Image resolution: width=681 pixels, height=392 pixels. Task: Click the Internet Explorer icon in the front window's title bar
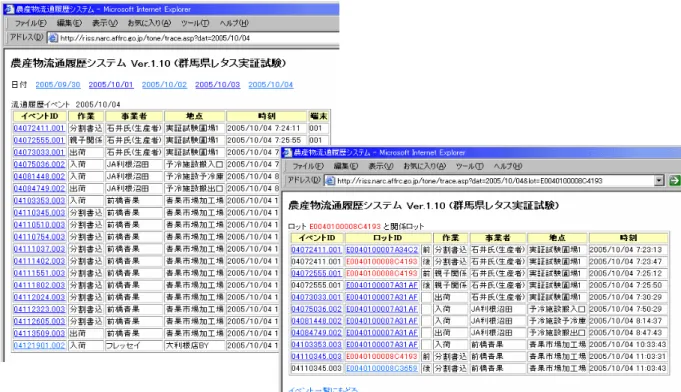click(x=288, y=152)
